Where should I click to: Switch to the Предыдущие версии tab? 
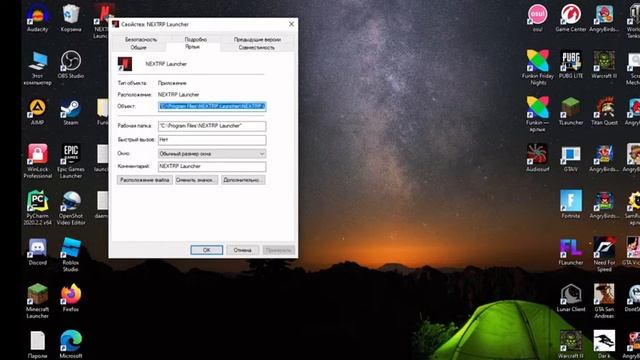click(x=257, y=40)
